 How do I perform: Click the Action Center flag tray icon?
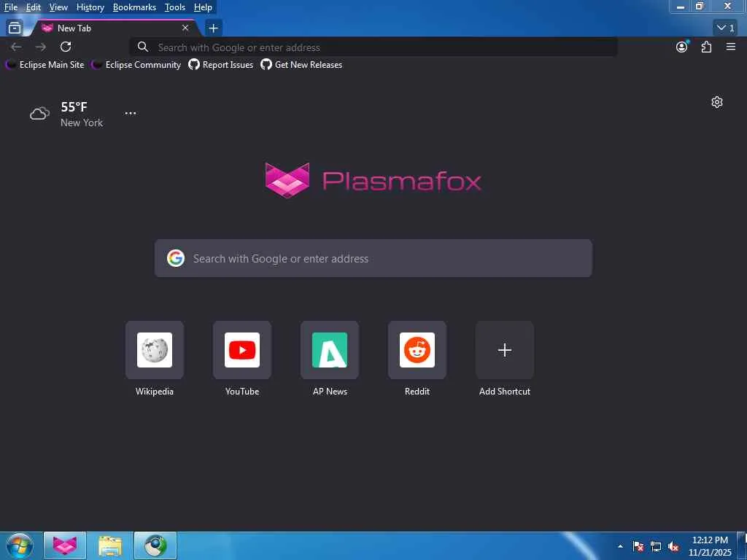[x=638, y=546]
